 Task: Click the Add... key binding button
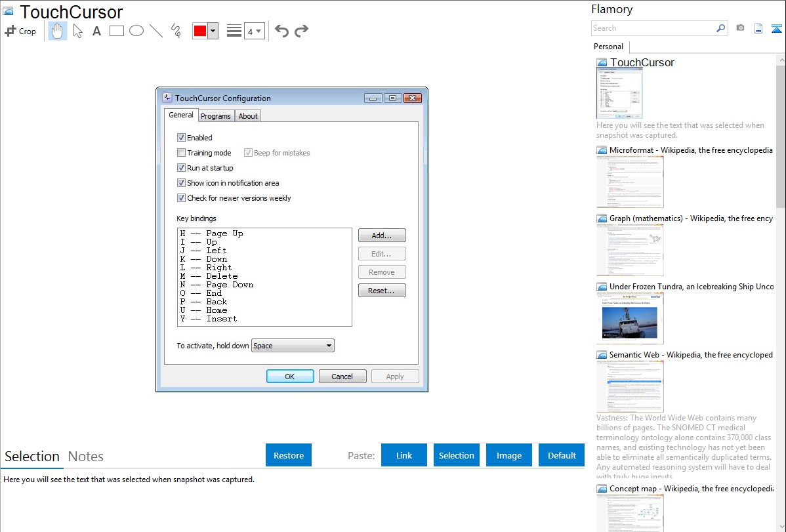click(x=382, y=235)
